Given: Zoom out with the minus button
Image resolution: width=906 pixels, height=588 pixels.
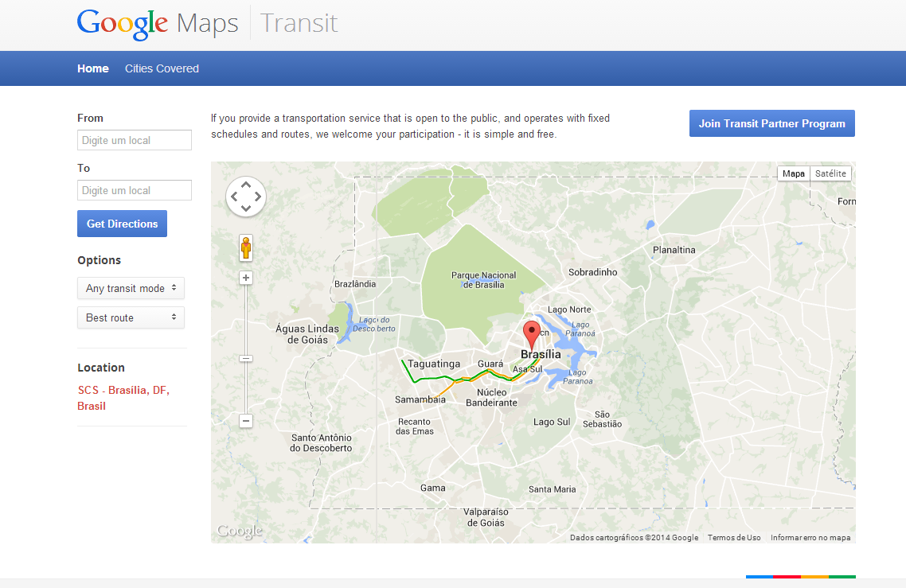Looking at the screenshot, I should (246, 421).
